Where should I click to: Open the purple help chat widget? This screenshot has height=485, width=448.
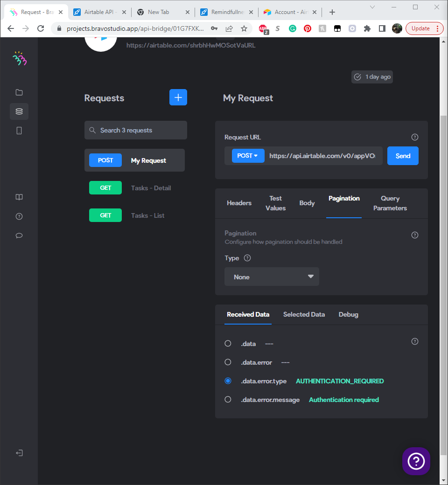(x=416, y=461)
